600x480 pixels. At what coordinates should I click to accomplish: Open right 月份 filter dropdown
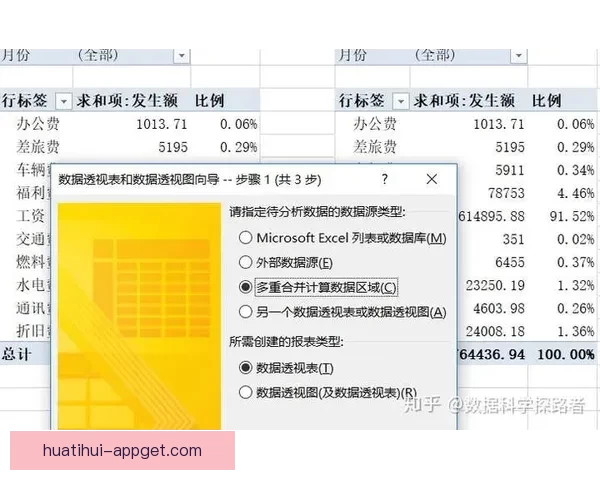tap(518, 56)
